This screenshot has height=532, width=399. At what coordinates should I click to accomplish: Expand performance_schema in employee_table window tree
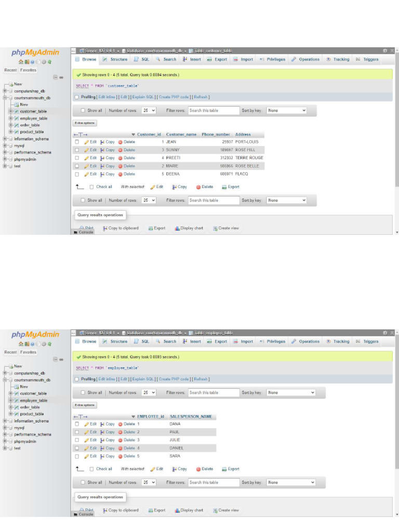pos(5,435)
